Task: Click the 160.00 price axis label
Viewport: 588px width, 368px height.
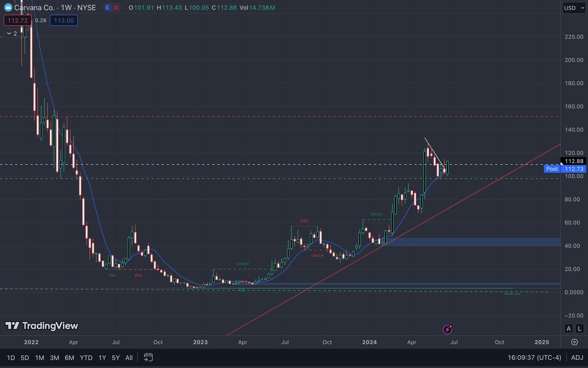Action: [573, 106]
